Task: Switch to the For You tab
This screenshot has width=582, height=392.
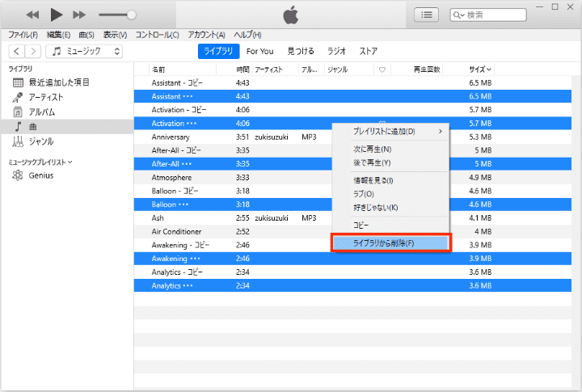Action: click(259, 51)
